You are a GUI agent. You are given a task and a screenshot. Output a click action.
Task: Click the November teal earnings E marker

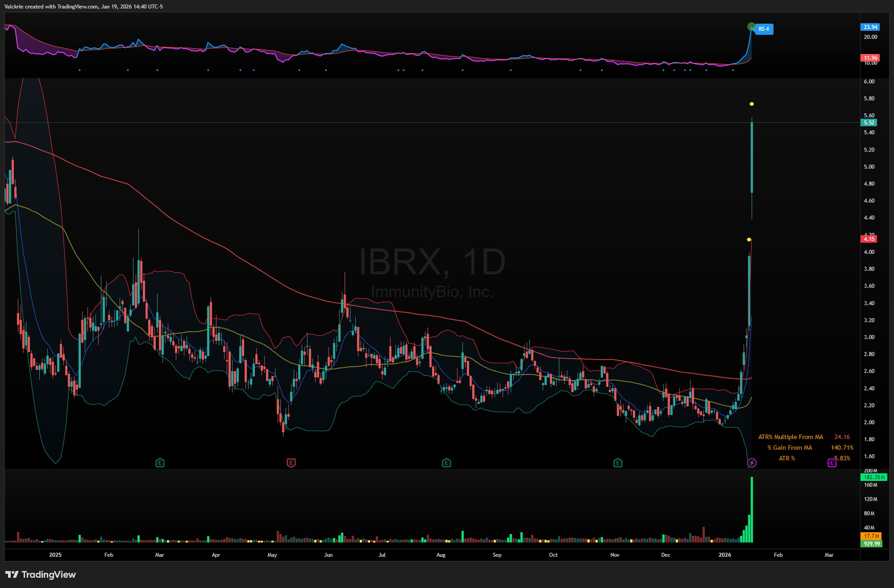(618, 463)
